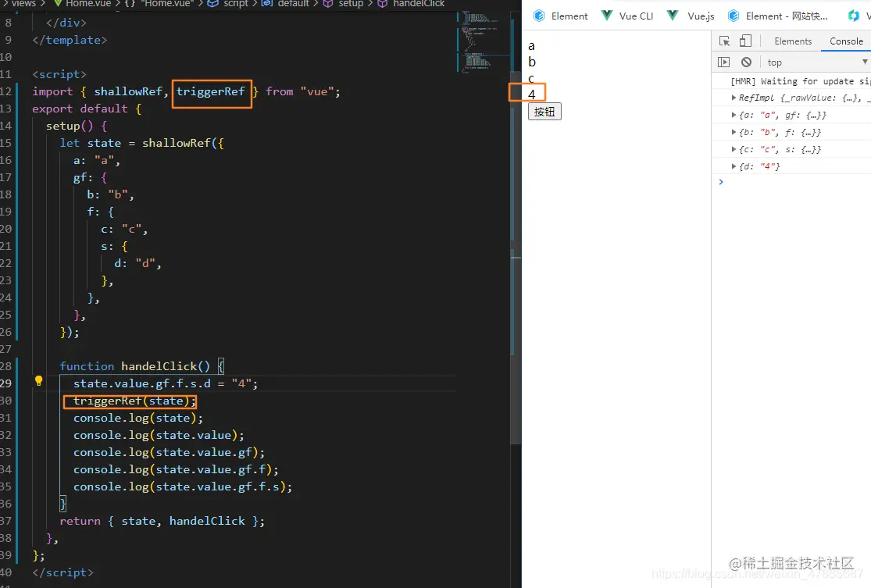Viewport: 871px width, 588px height.
Task: Click the rendered value 4 on the page
Action: click(x=532, y=94)
